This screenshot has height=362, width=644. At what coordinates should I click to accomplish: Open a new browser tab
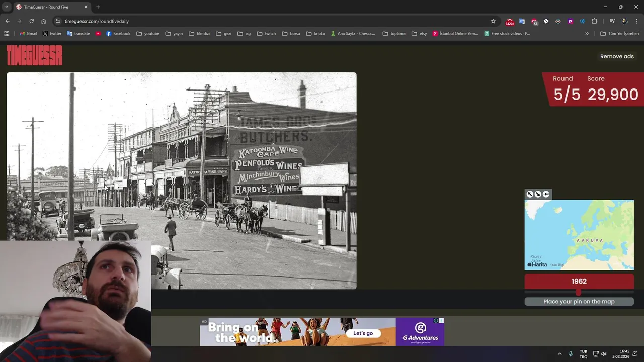pos(98,7)
